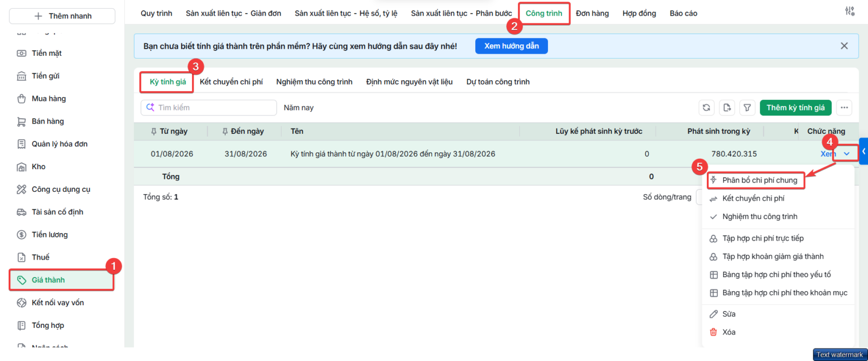Screen dimensions: 868x361
Task: Select Tập hợp chi phí trực tiếp
Action: coord(763,238)
